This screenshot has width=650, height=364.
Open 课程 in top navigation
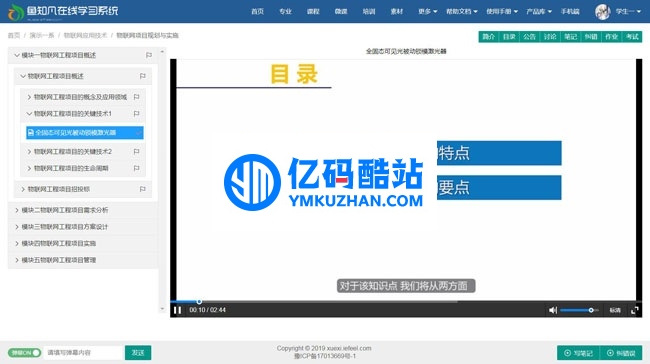[x=313, y=12]
